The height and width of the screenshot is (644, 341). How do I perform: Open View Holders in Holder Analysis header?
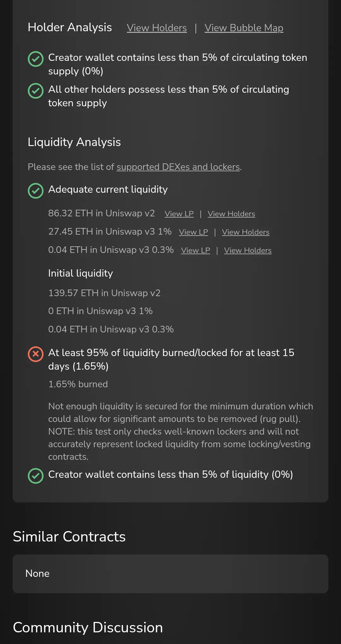click(157, 28)
